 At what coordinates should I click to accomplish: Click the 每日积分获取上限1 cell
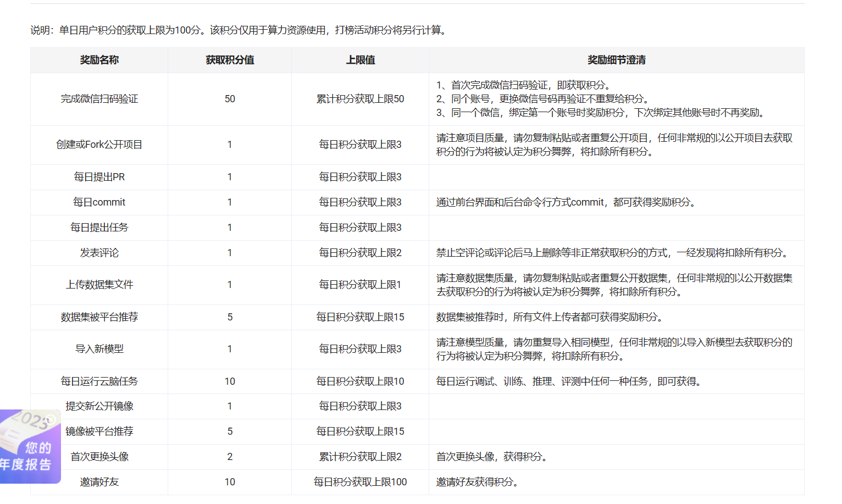pos(361,285)
